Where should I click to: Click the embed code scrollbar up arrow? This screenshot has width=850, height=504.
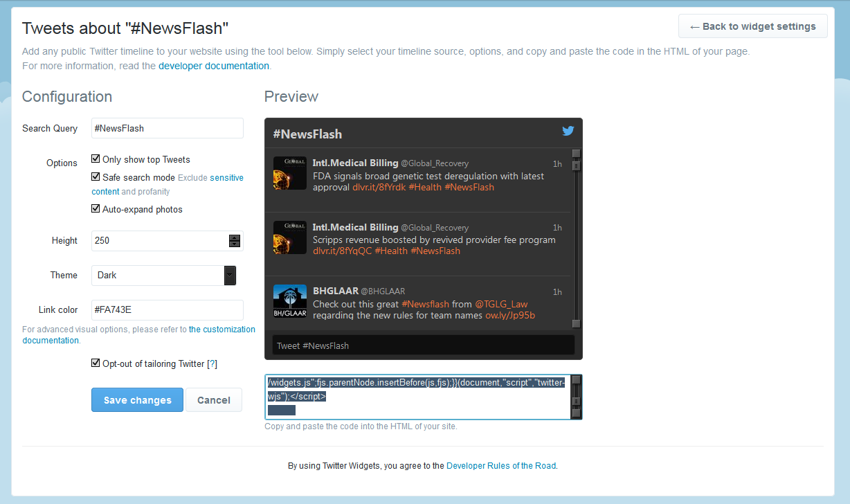[x=576, y=380]
